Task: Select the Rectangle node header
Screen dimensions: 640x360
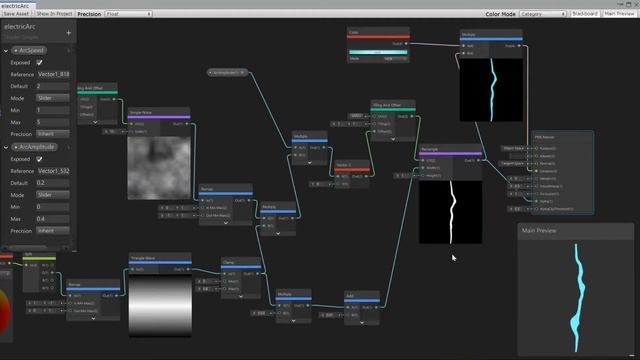Action: point(450,149)
